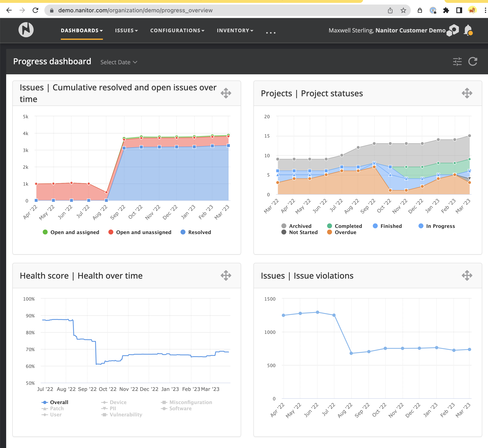Open the Select Date dropdown

119,62
